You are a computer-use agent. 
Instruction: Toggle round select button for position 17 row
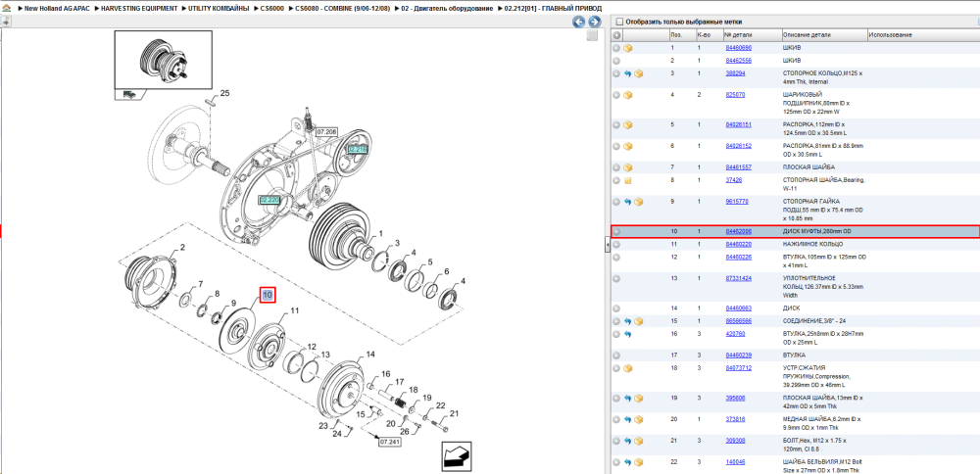(616, 355)
